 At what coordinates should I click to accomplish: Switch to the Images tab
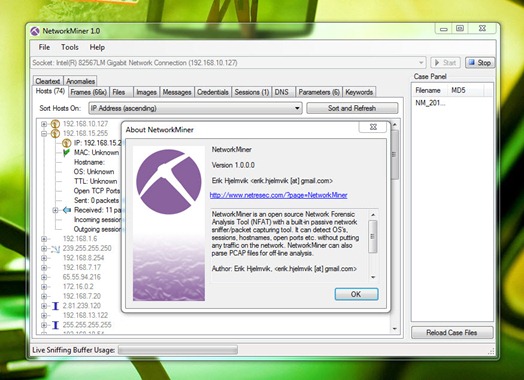(146, 92)
